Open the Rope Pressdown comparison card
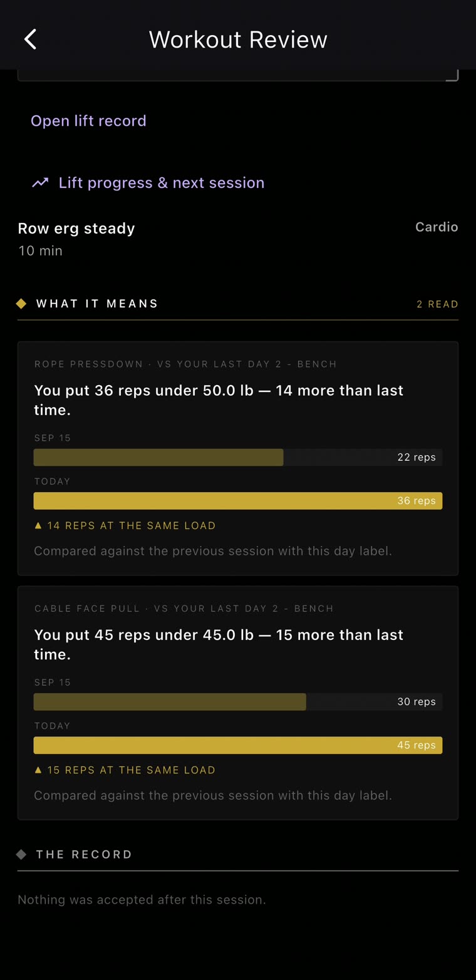Screen dimensions: 476x980 tap(238, 458)
